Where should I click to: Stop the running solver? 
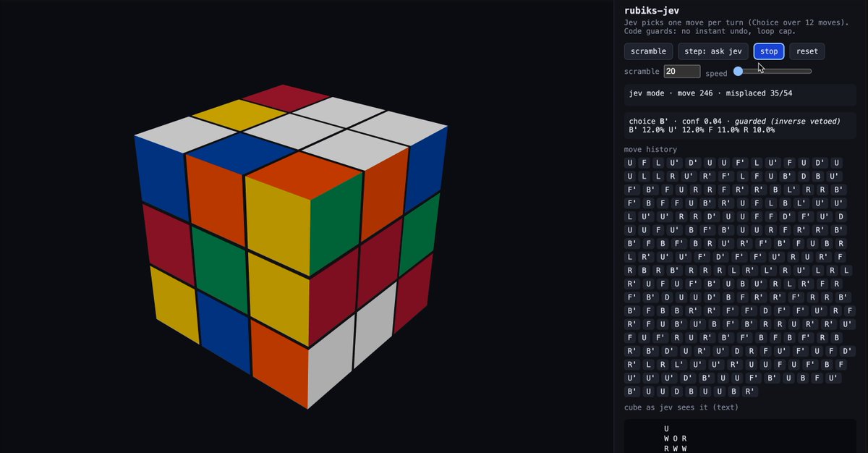click(x=769, y=51)
